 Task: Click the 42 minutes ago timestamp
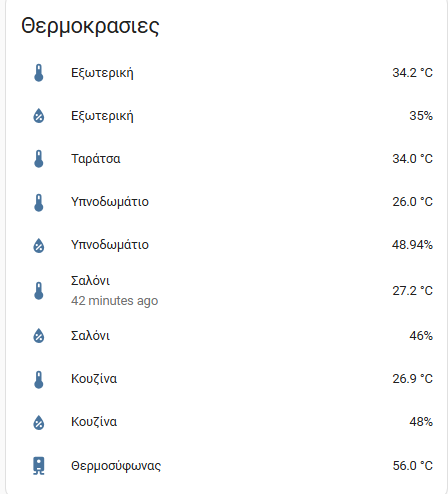tap(114, 301)
